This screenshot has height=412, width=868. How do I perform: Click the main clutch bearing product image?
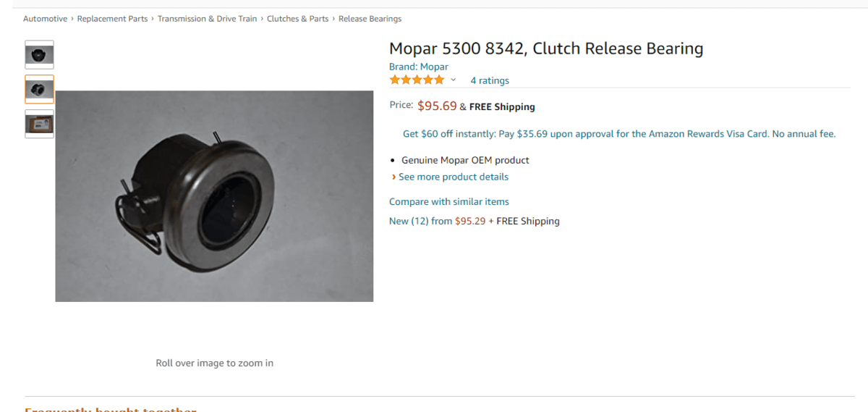point(214,196)
